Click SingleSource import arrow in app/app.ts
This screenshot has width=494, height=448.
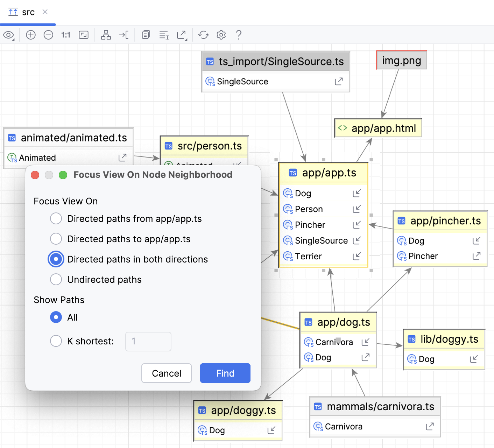[357, 240]
